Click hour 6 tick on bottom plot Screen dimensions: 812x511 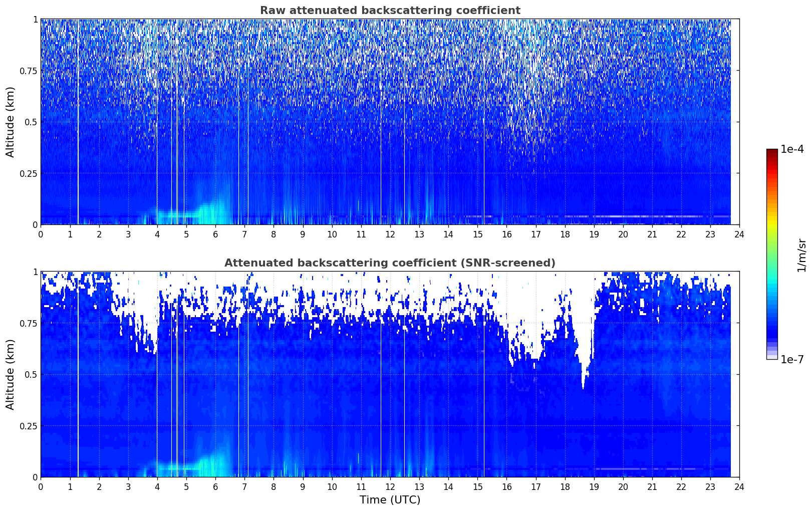(x=215, y=486)
